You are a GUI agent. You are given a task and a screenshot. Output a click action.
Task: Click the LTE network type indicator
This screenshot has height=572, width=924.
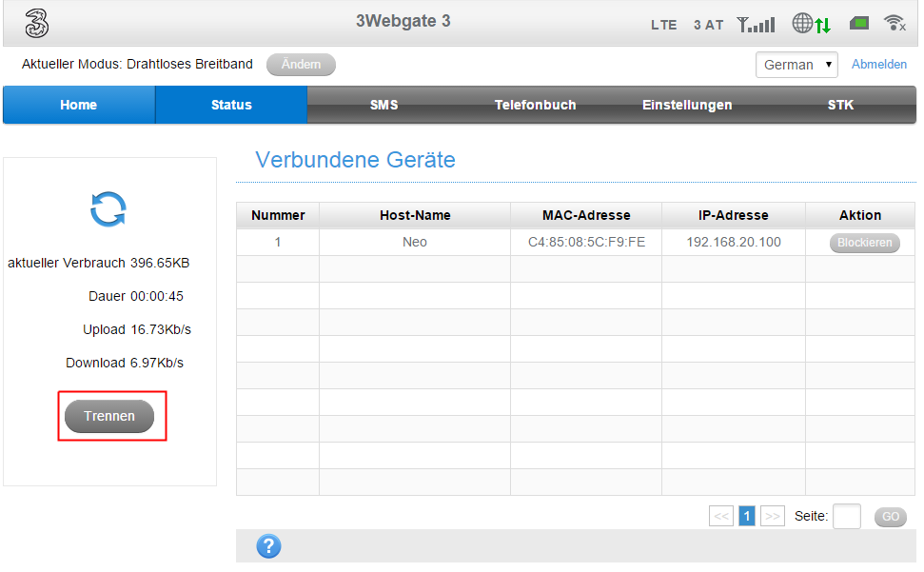(x=664, y=25)
